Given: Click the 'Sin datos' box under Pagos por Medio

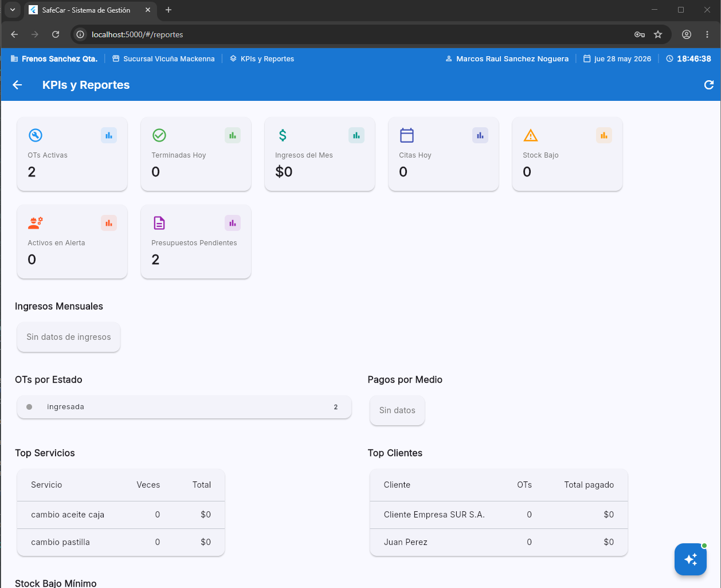Looking at the screenshot, I should point(397,410).
